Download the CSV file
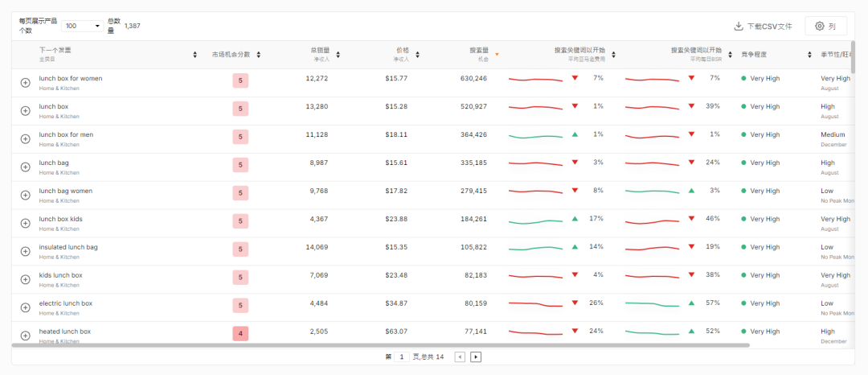The image size is (868, 375). click(763, 27)
